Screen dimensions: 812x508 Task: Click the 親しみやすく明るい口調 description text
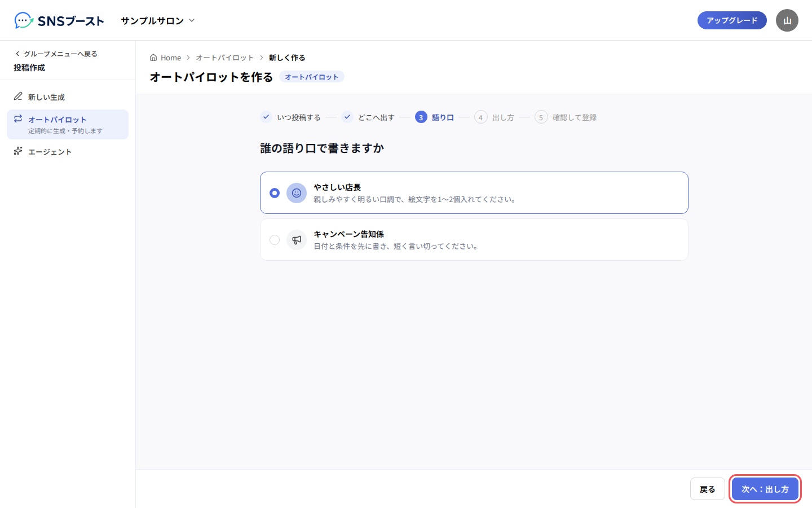416,199
